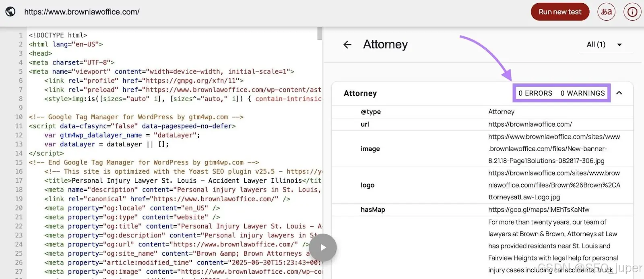Click the globe icon beside the URL
Image resolution: width=644 pixels, height=279 pixels.
(10, 12)
